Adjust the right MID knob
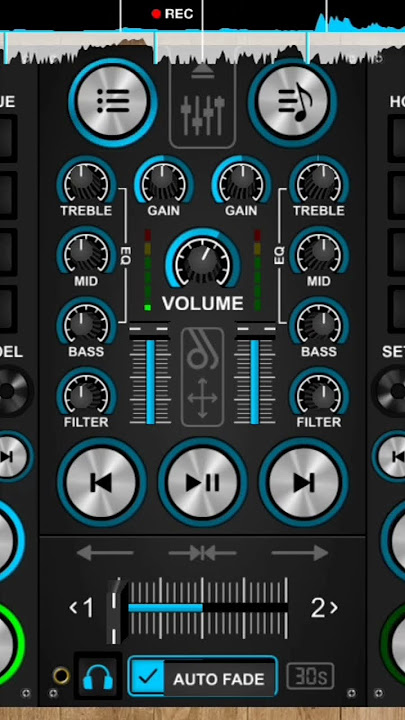This screenshot has width=405, height=720. [x=319, y=252]
